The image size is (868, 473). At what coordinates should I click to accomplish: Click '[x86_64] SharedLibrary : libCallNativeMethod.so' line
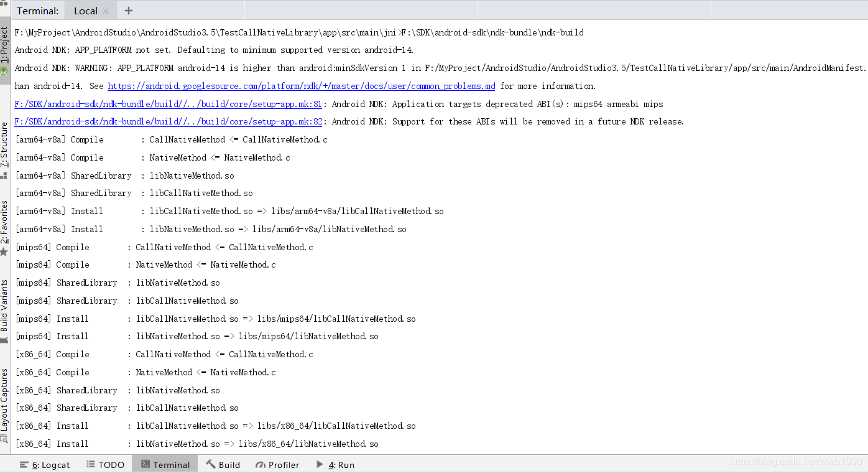click(127, 408)
